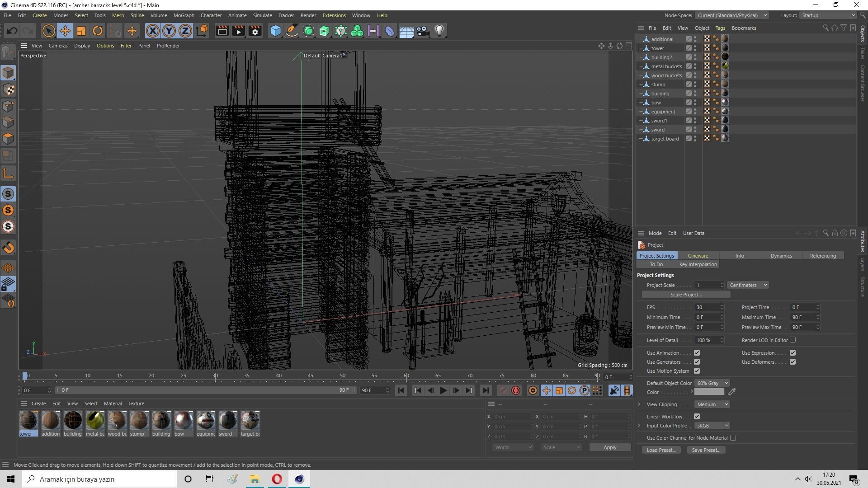Viewport: 868px width, 488px height.
Task: Enable Edges mode
Action: click(8, 122)
